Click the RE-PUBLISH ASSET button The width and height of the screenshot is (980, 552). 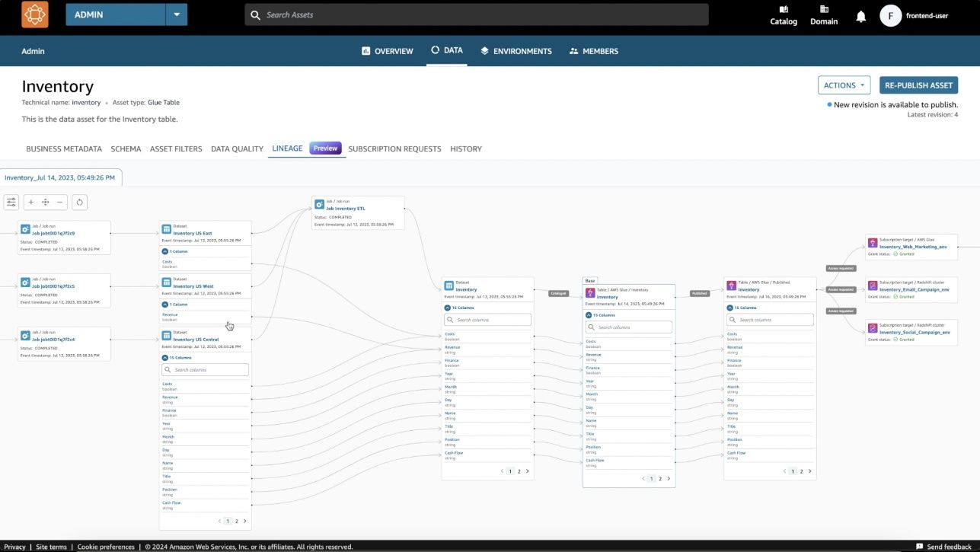pyautogui.click(x=918, y=85)
